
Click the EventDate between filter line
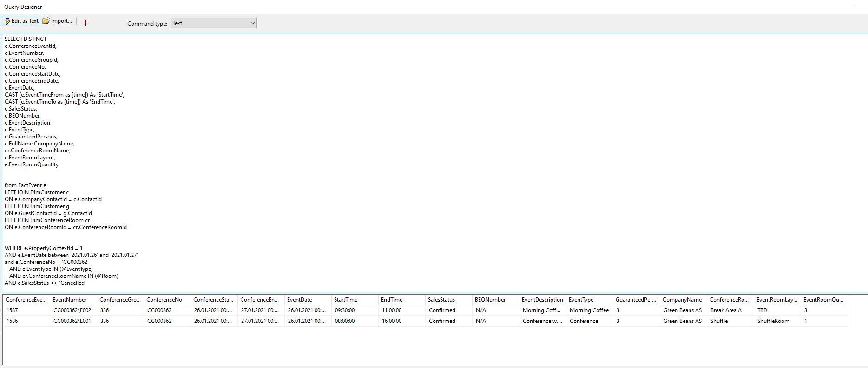tap(71, 255)
